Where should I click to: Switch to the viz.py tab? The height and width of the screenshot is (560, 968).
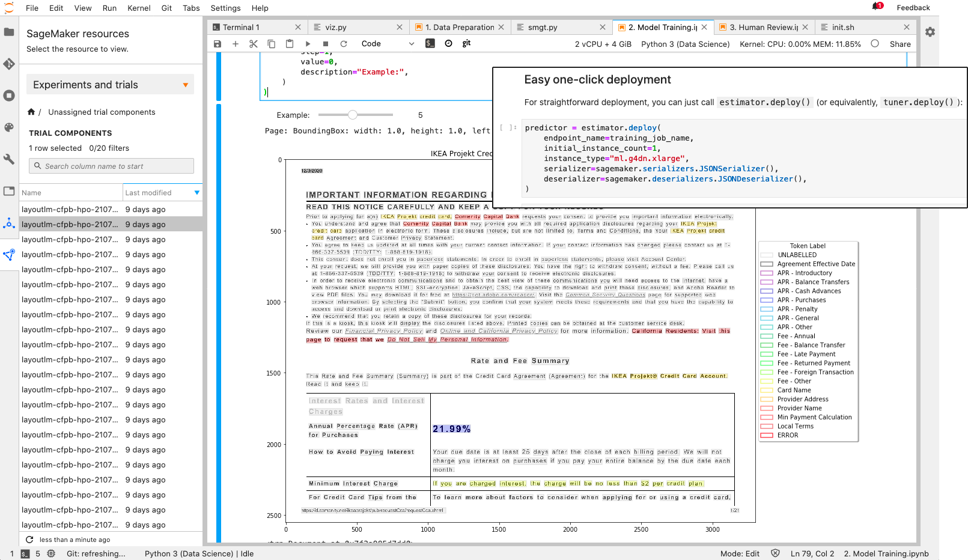(x=359, y=27)
